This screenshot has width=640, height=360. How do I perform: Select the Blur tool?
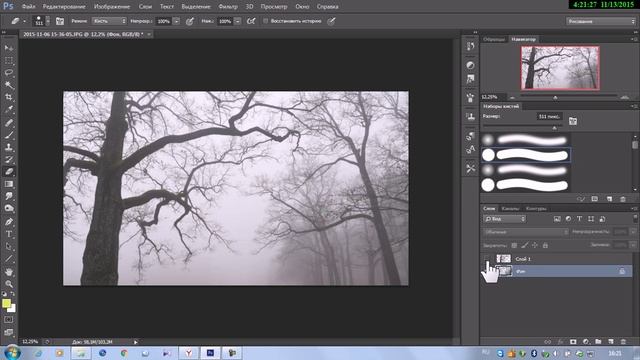click(x=9, y=196)
